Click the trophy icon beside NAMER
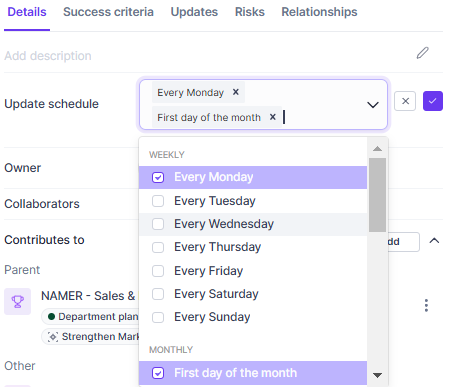 (17, 302)
